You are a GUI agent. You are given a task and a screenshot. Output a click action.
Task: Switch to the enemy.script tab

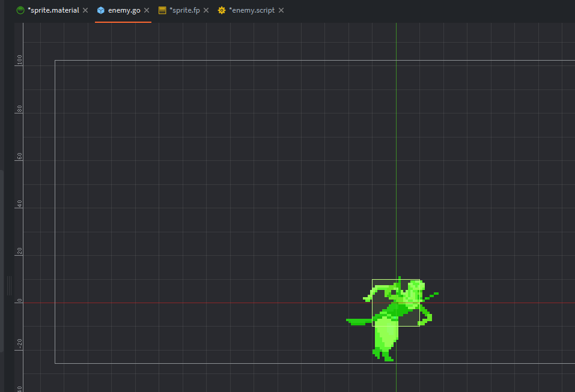[x=252, y=10]
